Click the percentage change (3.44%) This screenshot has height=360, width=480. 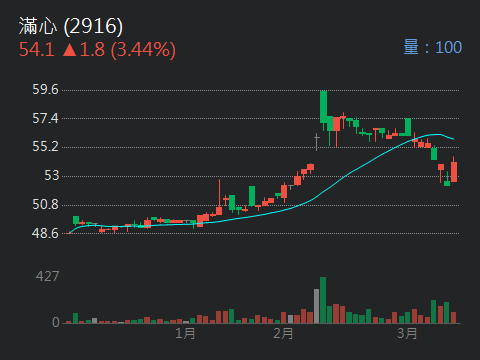(x=143, y=50)
